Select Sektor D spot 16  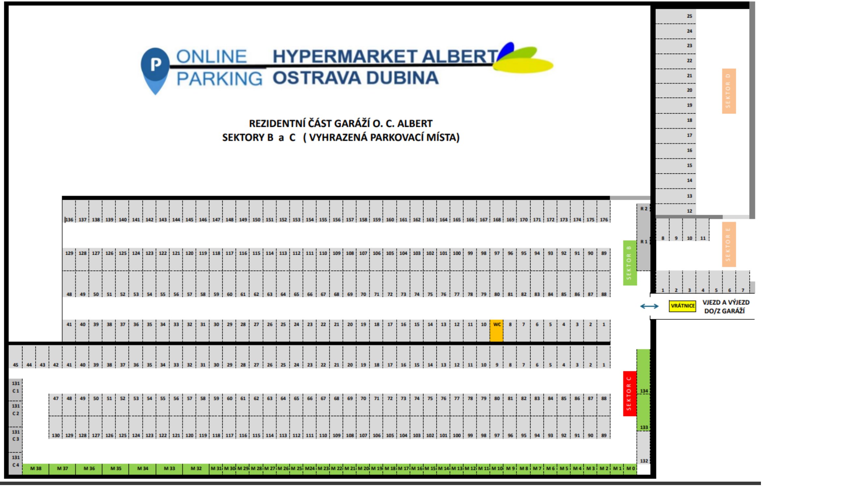[x=676, y=151]
